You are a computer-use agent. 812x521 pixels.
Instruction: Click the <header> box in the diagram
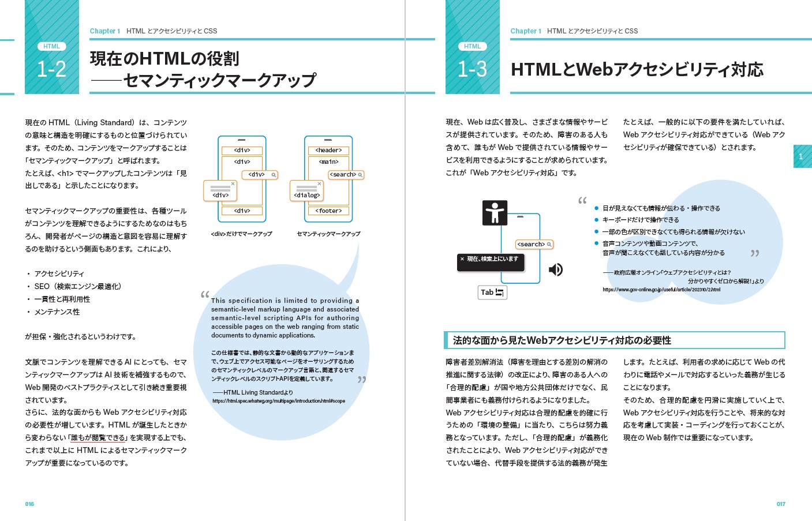(328, 151)
